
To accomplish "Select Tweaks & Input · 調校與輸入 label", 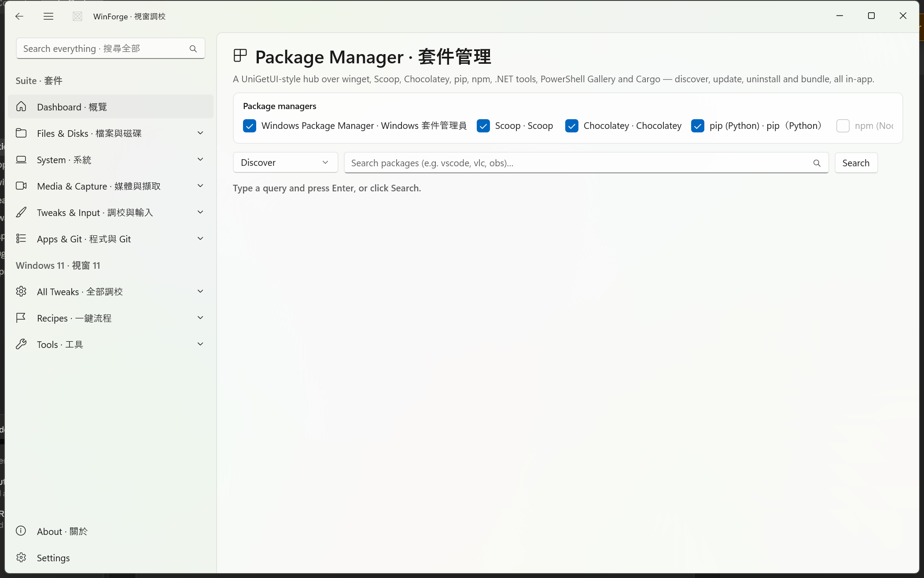I will click(95, 212).
